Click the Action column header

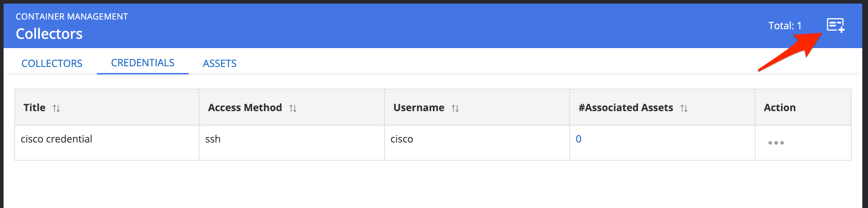pos(780,108)
